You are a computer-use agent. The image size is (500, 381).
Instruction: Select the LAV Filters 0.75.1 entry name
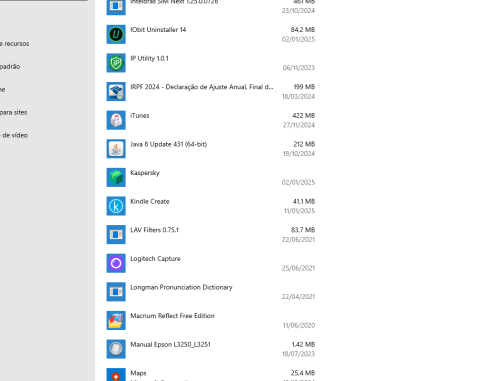154,230
